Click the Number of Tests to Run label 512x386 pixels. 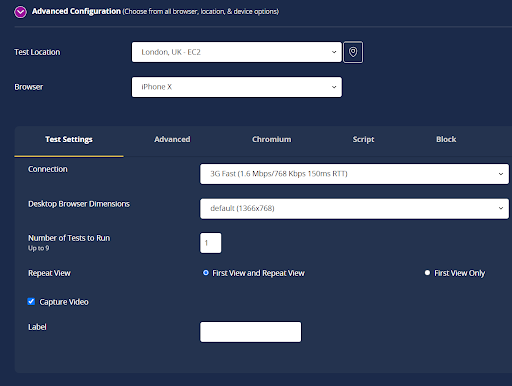coord(69,238)
